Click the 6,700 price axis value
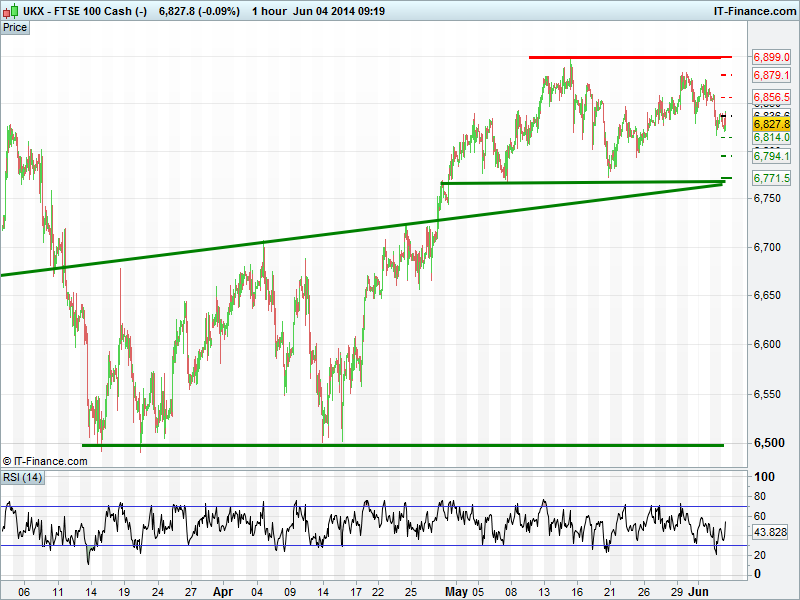Viewport: 800px width, 600px height. tap(767, 247)
